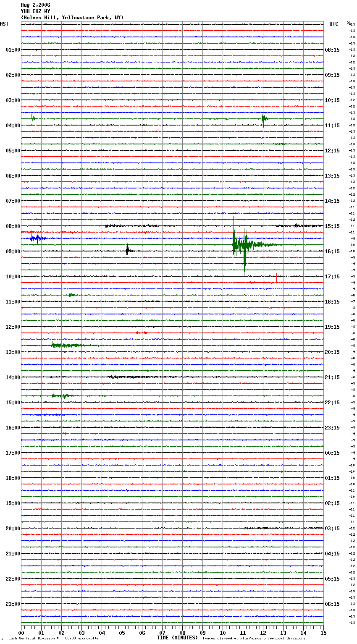357x644 pixels.
Task: Click the 12 minute axis tick label
Action: [263, 632]
